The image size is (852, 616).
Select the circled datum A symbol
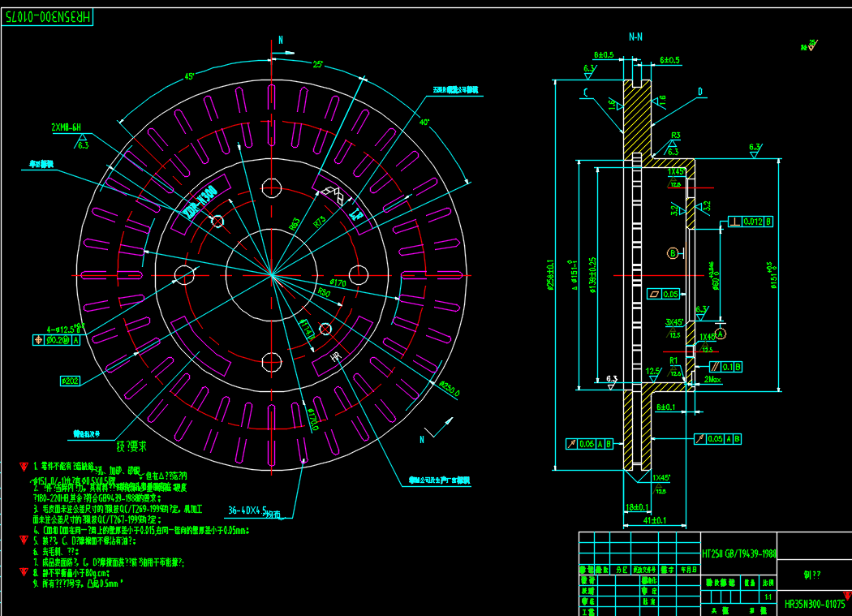tap(721, 333)
